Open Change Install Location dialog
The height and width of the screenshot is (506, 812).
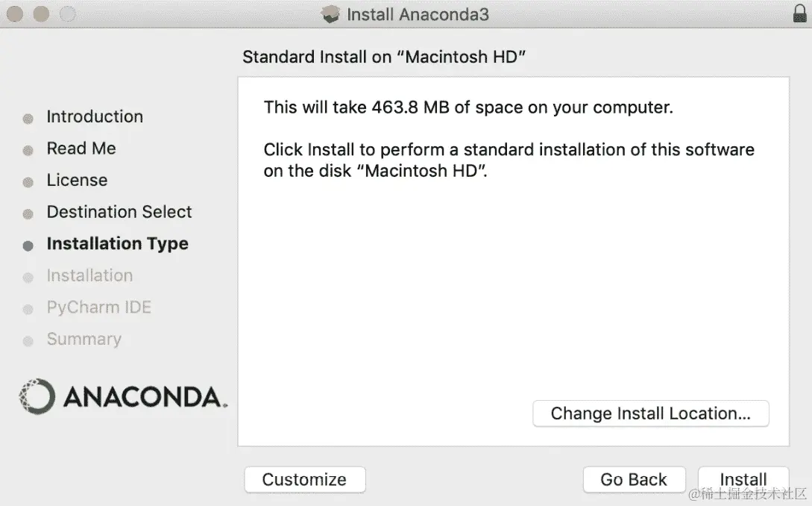coord(650,413)
